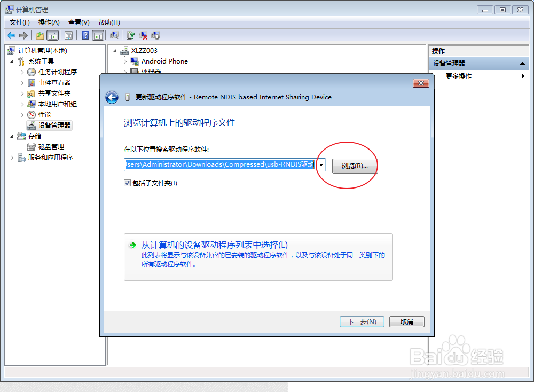The image size is (534, 392).
Task: Expand the 共享文件夹 node
Action: click(x=22, y=93)
